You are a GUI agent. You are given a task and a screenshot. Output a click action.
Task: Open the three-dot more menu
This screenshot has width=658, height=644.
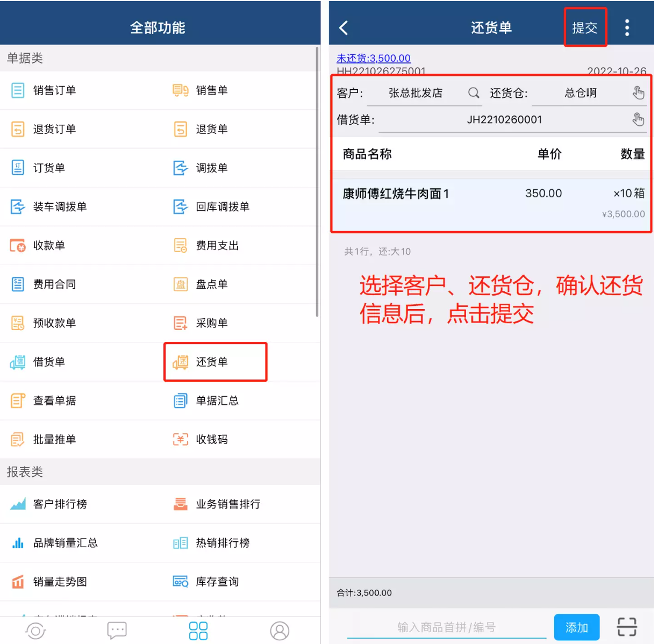(x=627, y=27)
